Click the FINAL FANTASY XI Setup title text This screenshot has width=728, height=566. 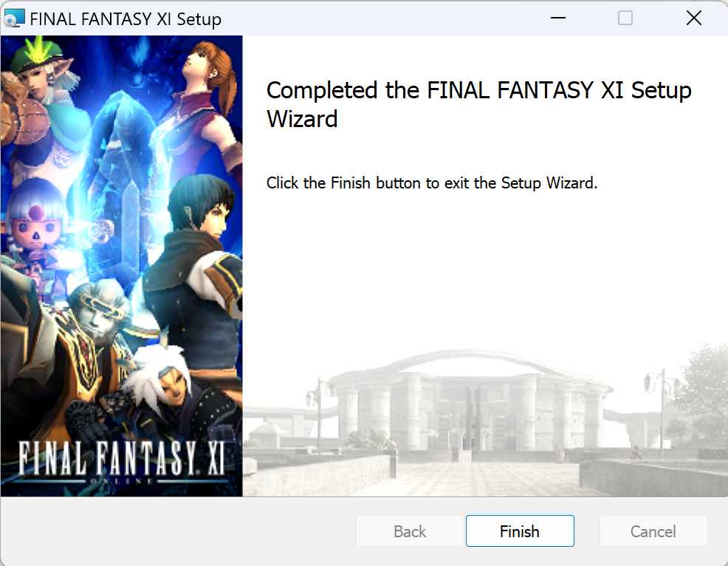click(x=126, y=19)
